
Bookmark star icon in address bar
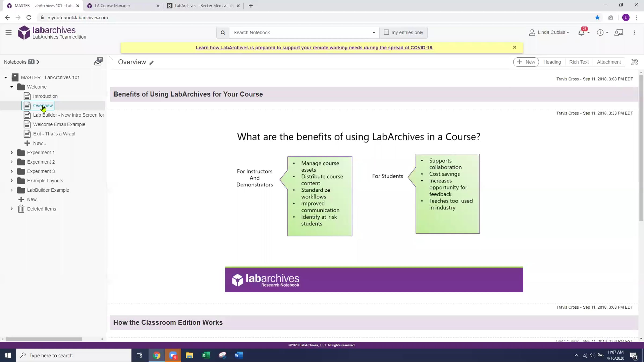[597, 17]
